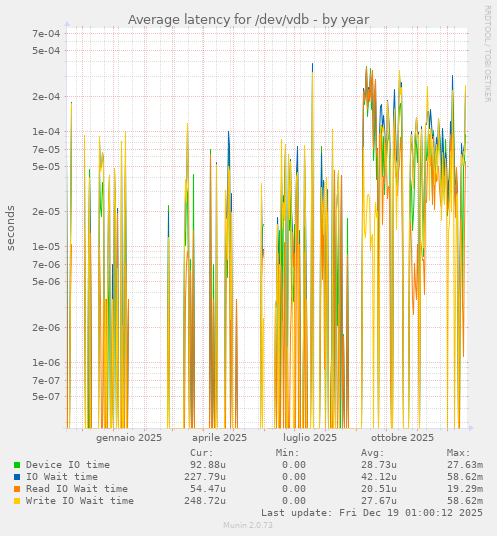Click the 7e-04 y-axis tick label

click(x=46, y=34)
